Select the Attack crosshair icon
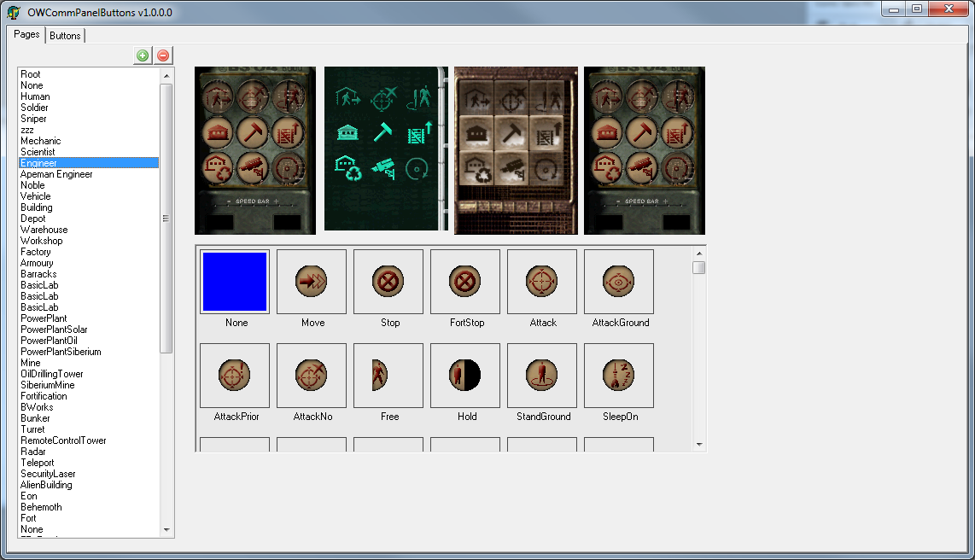Image resolution: width=975 pixels, height=560 pixels. [x=542, y=282]
